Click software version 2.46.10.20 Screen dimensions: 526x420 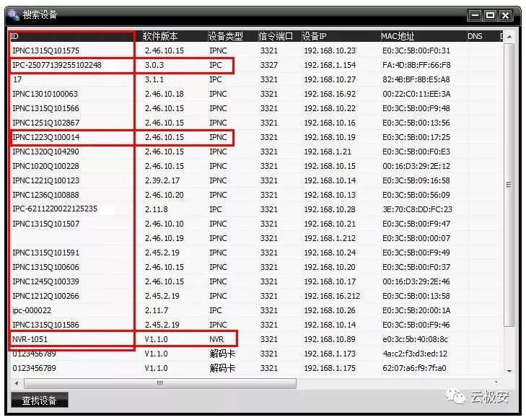[165, 195]
